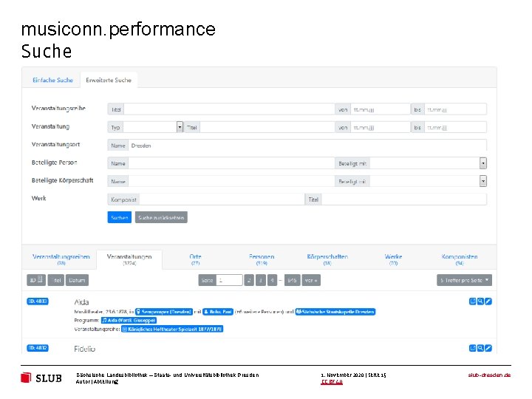The image size is (532, 399).
Task: Click Veranstaltungsreihe Titel input field
Action: click(x=229, y=109)
